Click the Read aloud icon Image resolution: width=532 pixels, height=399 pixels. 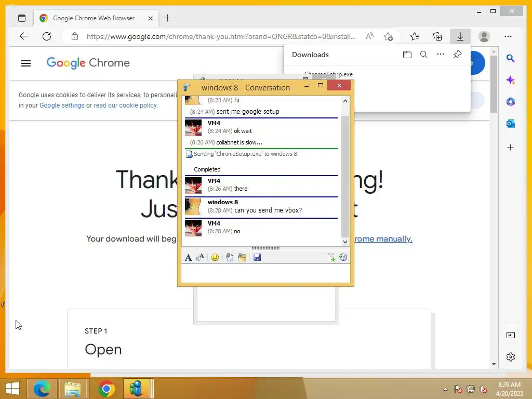pos(369,36)
